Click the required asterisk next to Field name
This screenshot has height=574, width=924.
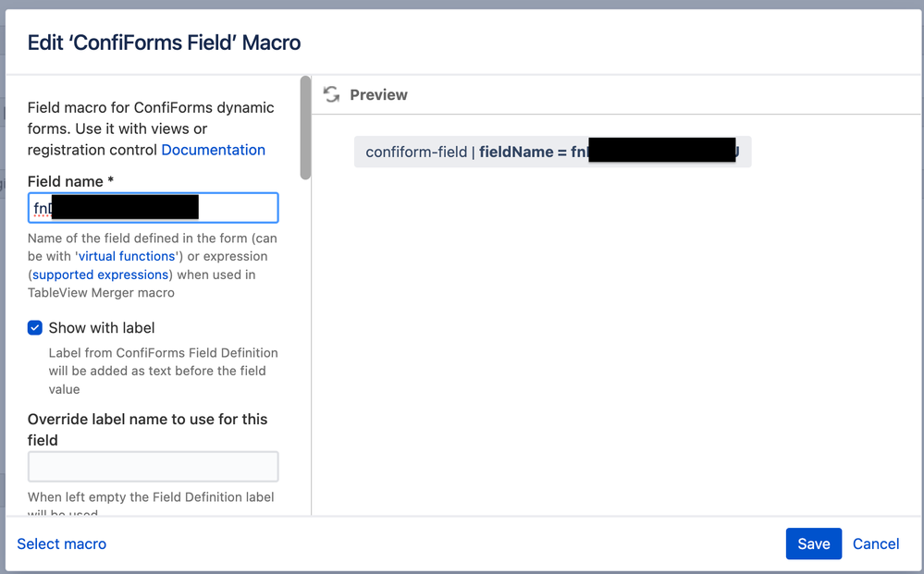[x=112, y=181]
